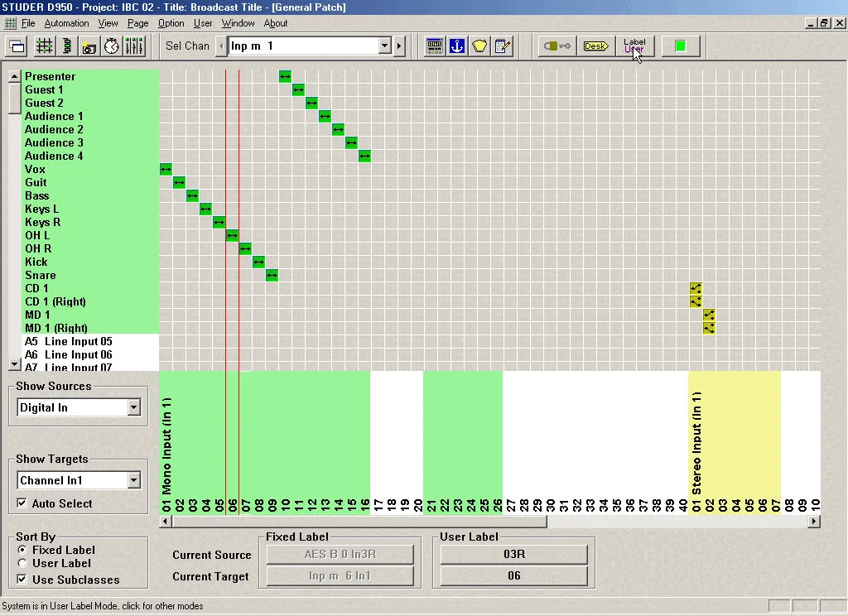Click the green square status indicator
This screenshot has height=616, width=848.
coord(681,46)
